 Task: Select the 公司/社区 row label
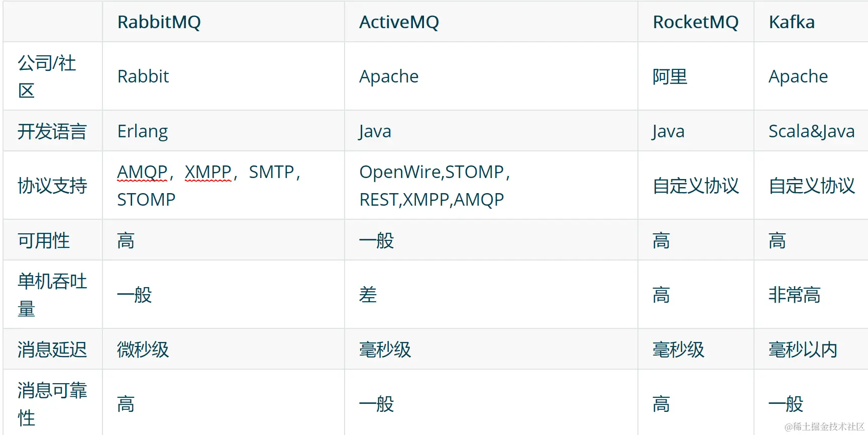pyautogui.click(x=47, y=76)
